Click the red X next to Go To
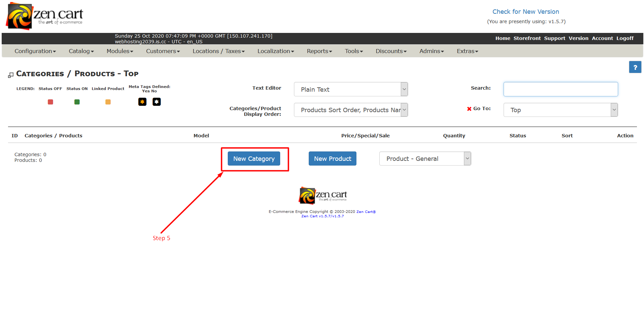The height and width of the screenshot is (315, 644). click(469, 108)
